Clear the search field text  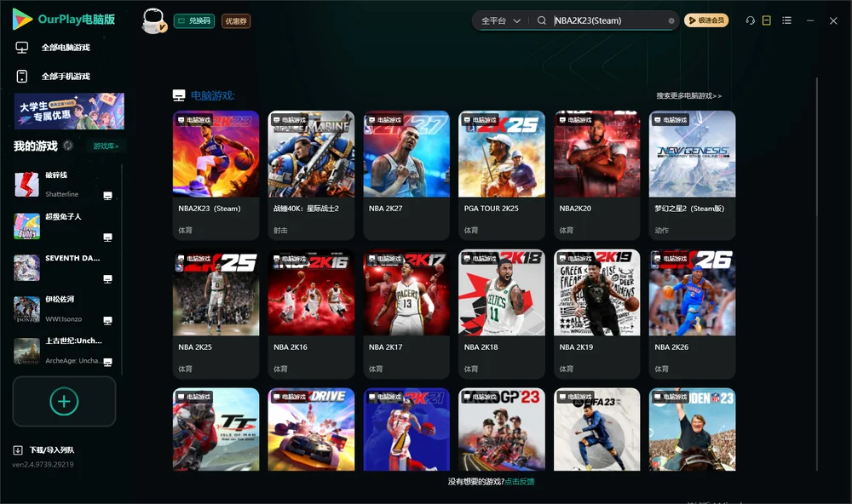pos(671,20)
